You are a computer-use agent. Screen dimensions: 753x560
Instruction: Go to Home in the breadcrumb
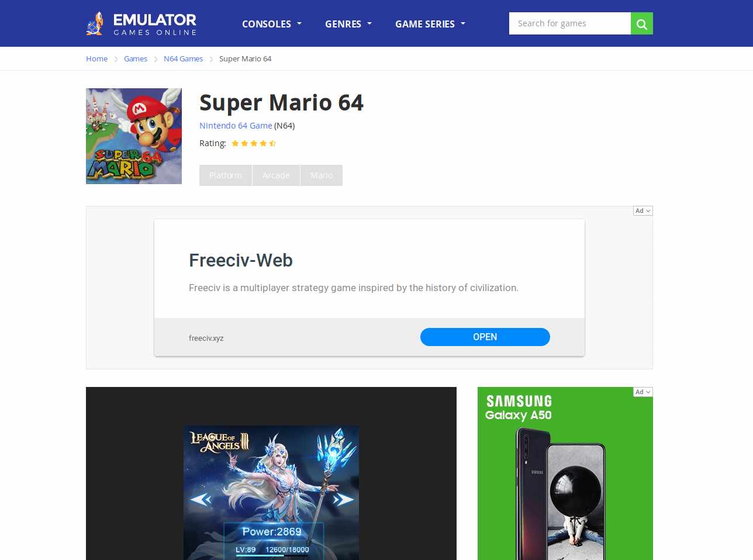tap(96, 59)
